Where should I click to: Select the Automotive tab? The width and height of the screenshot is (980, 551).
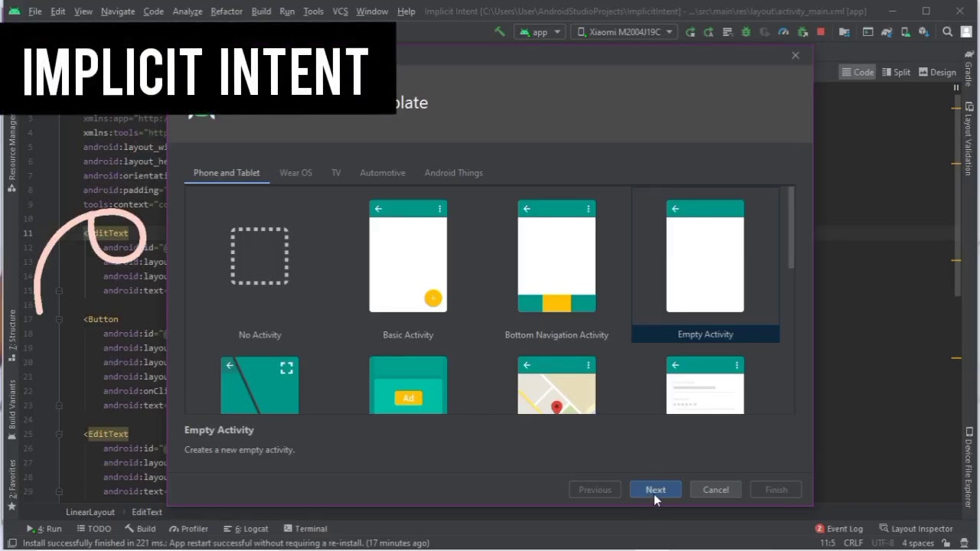click(x=383, y=172)
